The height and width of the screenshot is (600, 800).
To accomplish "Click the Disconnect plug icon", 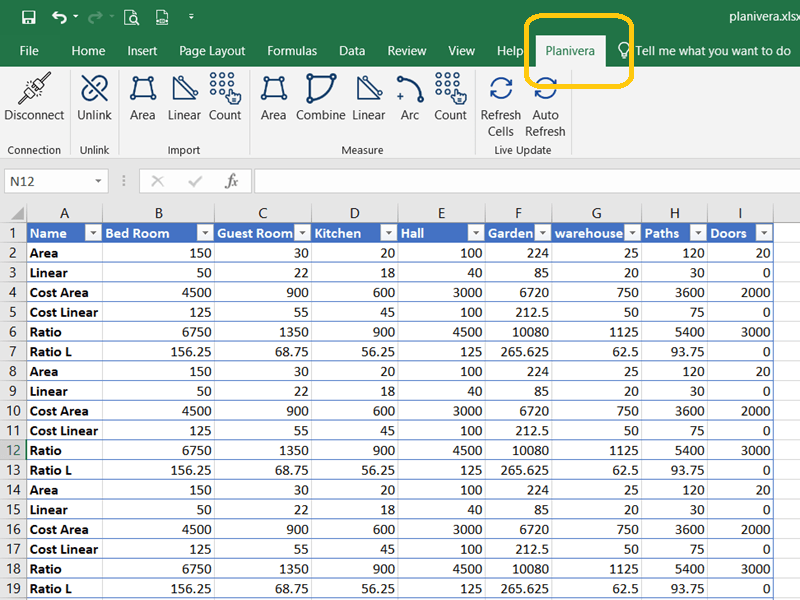I will tap(34, 88).
